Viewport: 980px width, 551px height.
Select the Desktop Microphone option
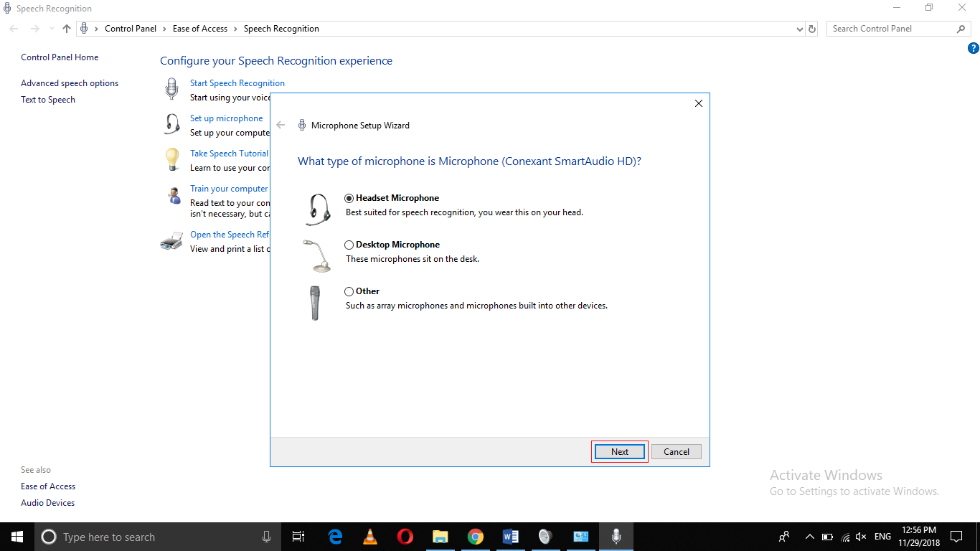point(349,245)
